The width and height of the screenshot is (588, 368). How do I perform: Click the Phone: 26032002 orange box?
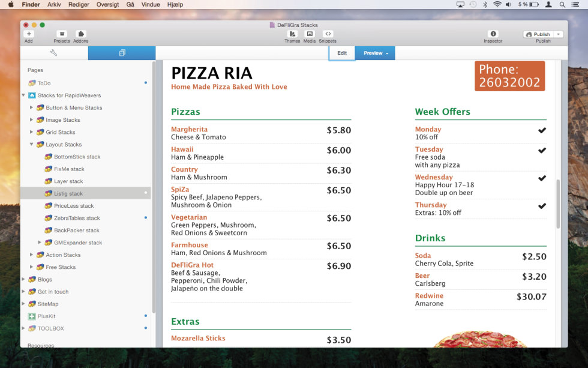509,76
